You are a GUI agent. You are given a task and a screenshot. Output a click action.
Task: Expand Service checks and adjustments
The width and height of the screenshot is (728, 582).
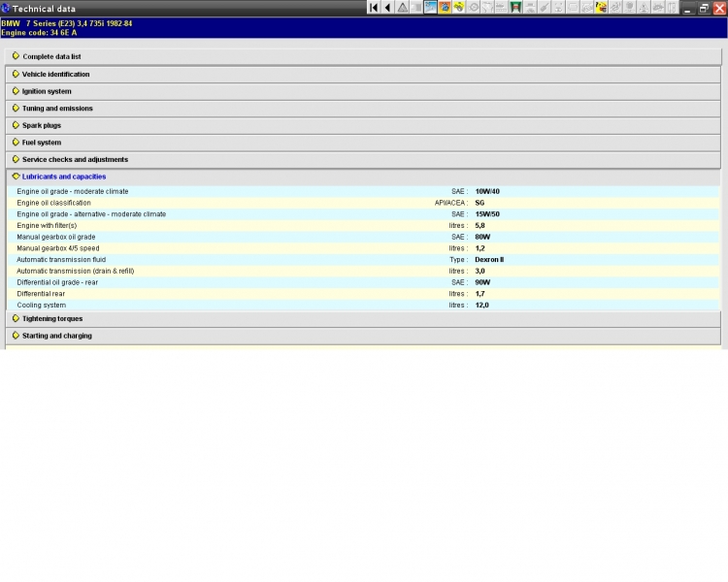pyautogui.click(x=75, y=159)
